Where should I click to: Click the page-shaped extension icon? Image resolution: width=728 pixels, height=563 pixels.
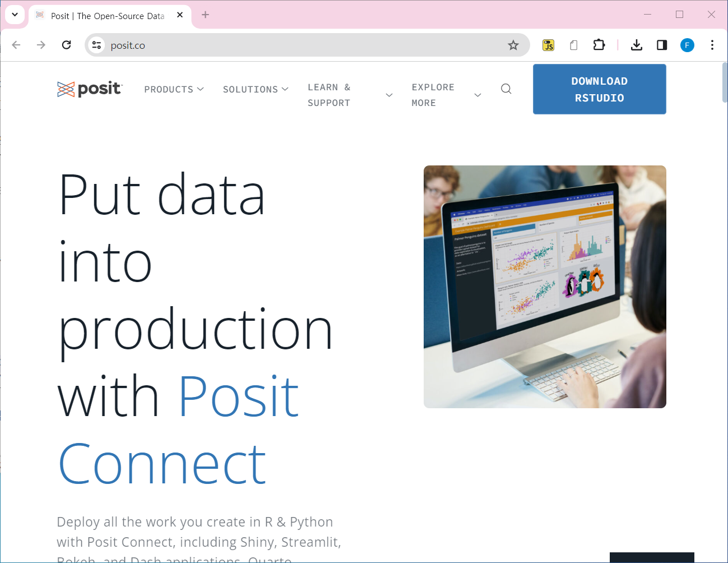(x=573, y=45)
